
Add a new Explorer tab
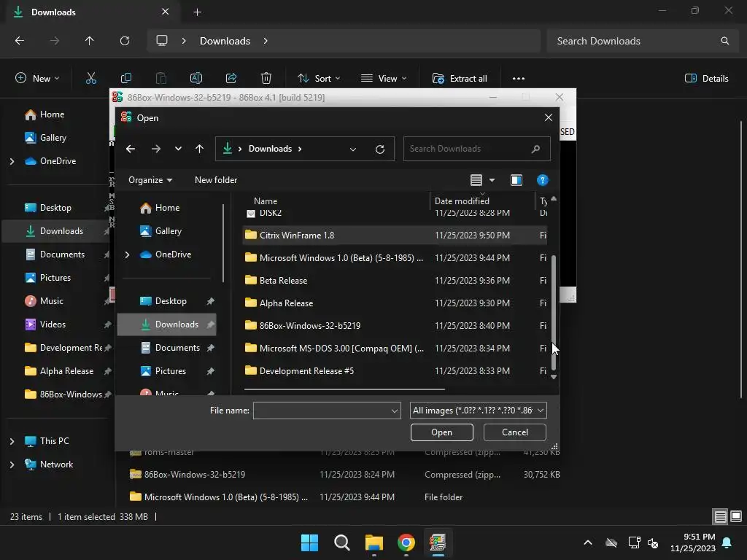197,12
